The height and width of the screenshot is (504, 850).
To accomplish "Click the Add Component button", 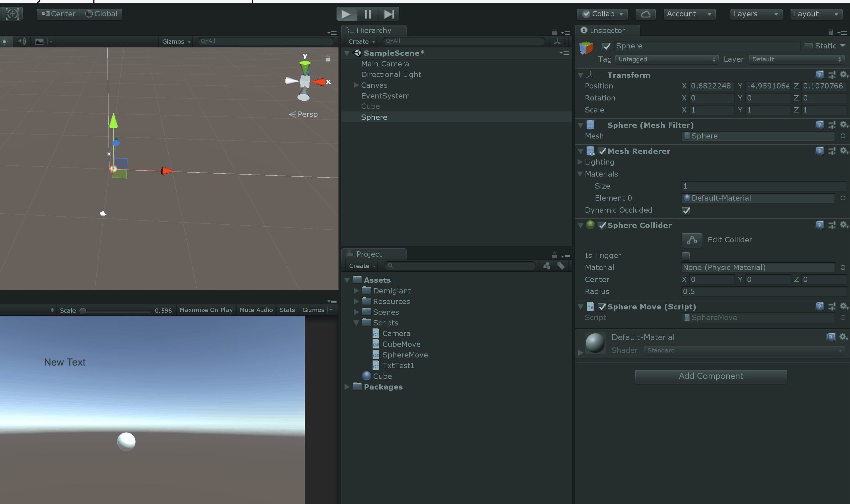I will (711, 375).
